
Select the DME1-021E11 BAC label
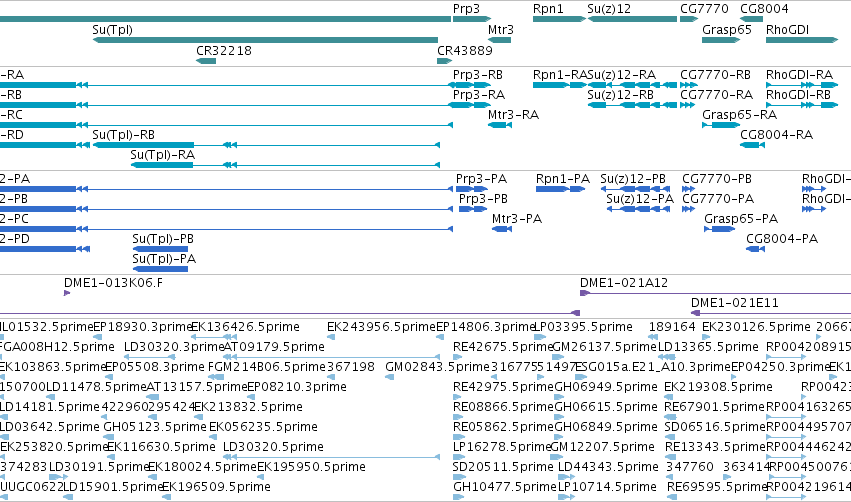click(x=735, y=303)
